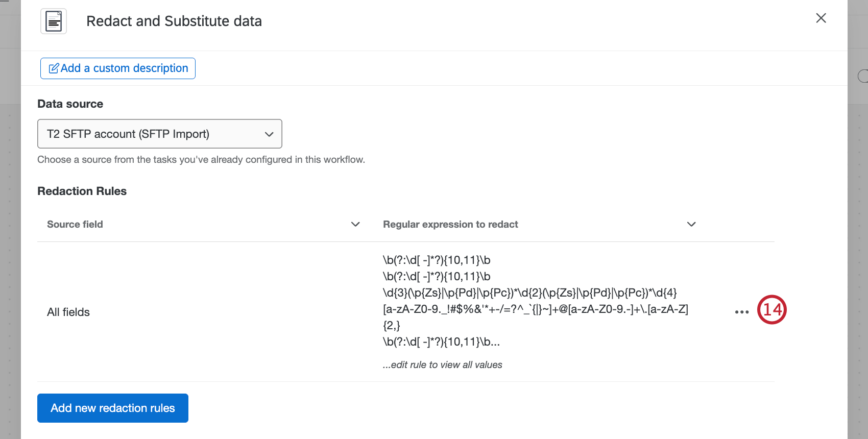
Task: Click the Source field column header
Action: tap(75, 224)
